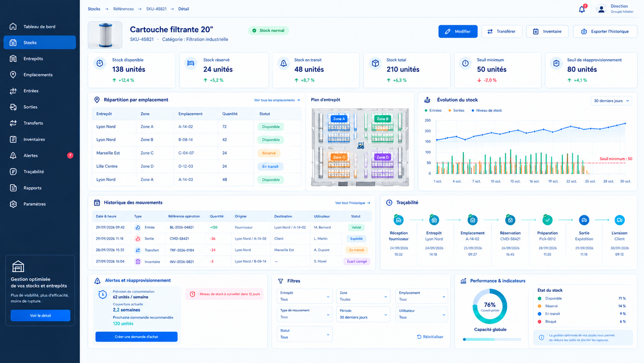
Task: Open Traçabilité in the sidebar
Action: [39, 171]
